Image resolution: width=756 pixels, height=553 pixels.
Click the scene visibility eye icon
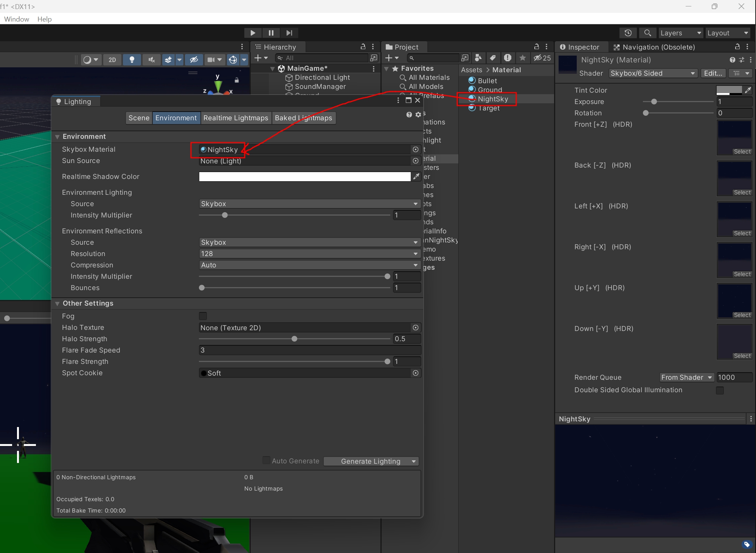point(194,60)
